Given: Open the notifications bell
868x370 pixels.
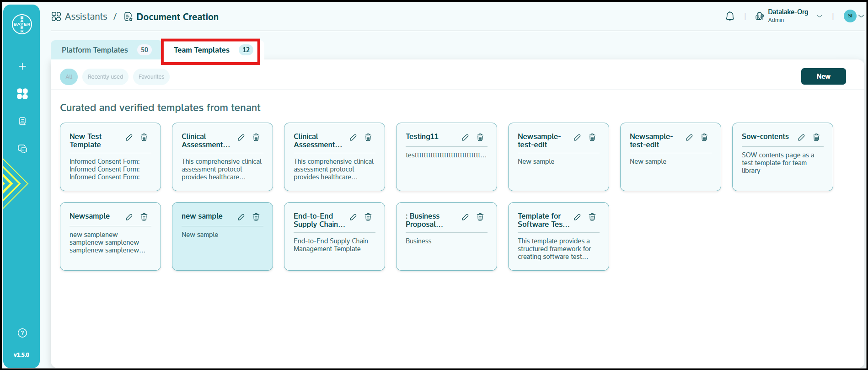Looking at the screenshot, I should (730, 16).
